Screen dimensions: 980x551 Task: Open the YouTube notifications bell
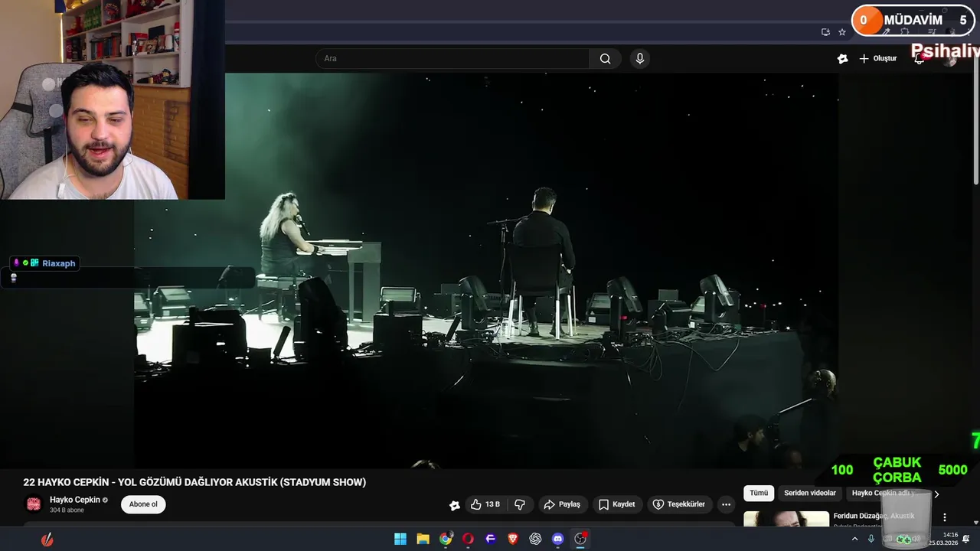(x=919, y=59)
